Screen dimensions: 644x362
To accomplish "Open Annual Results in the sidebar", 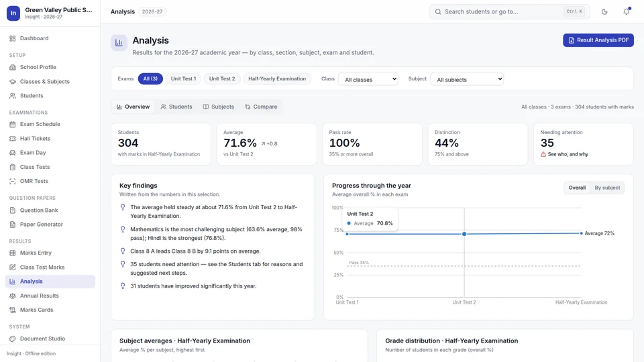I will [50, 296].
